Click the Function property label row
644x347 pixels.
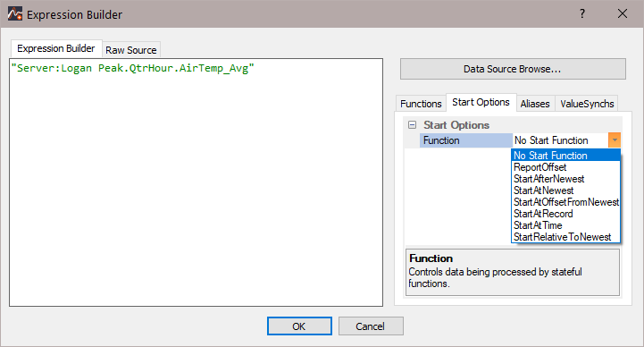point(465,140)
